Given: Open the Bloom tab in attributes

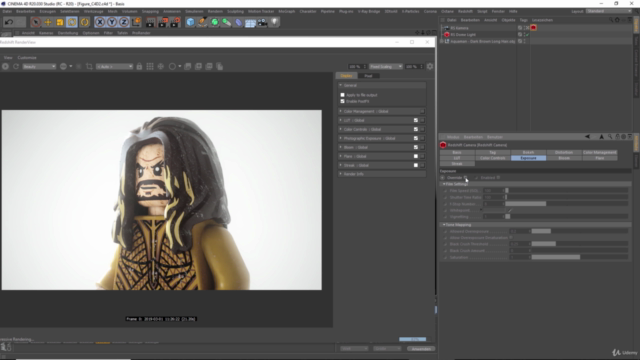Looking at the screenshot, I should [564, 158].
